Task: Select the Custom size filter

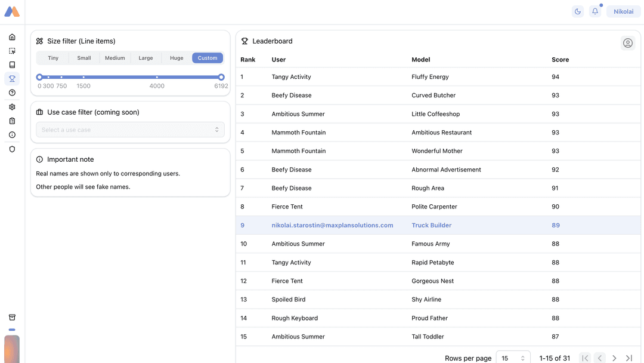Action: click(208, 58)
